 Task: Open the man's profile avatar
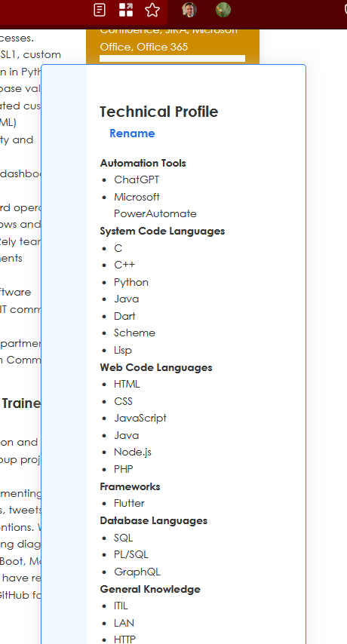pyautogui.click(x=189, y=10)
